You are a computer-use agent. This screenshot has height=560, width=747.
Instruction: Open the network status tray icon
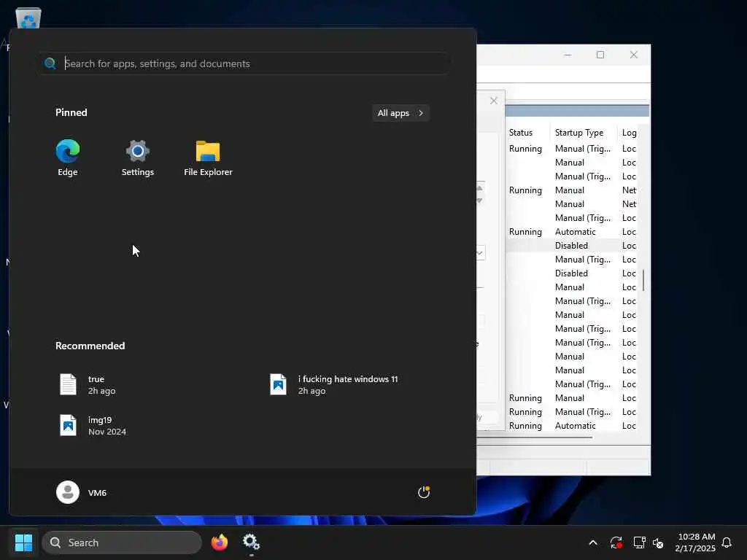639,542
